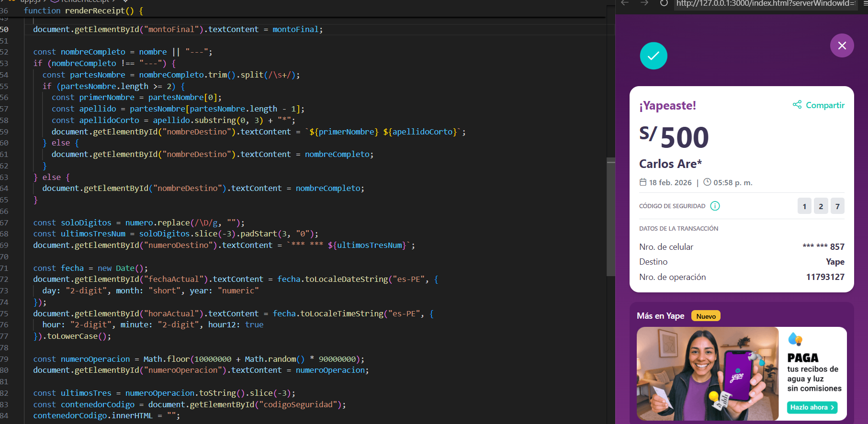Close the receipt with the purple X button

pos(842,45)
